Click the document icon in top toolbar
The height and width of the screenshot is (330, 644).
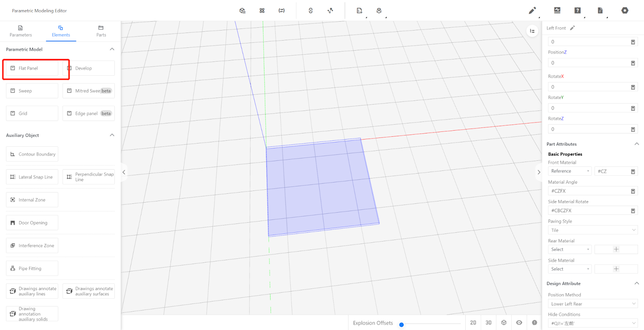600,10
